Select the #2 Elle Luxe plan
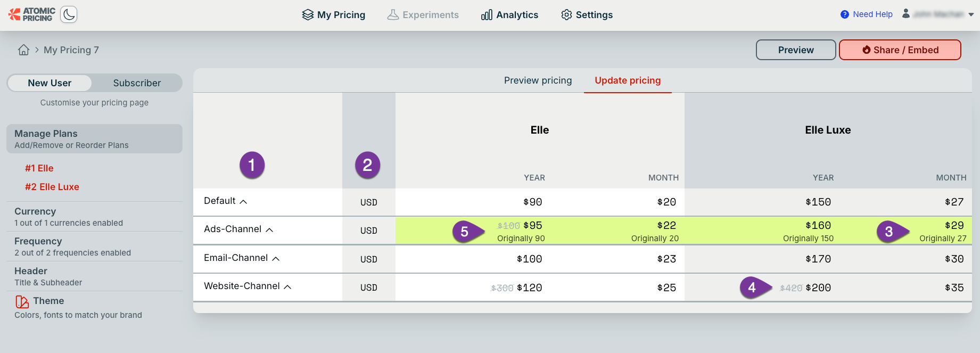This screenshot has height=353, width=980. tap(52, 187)
